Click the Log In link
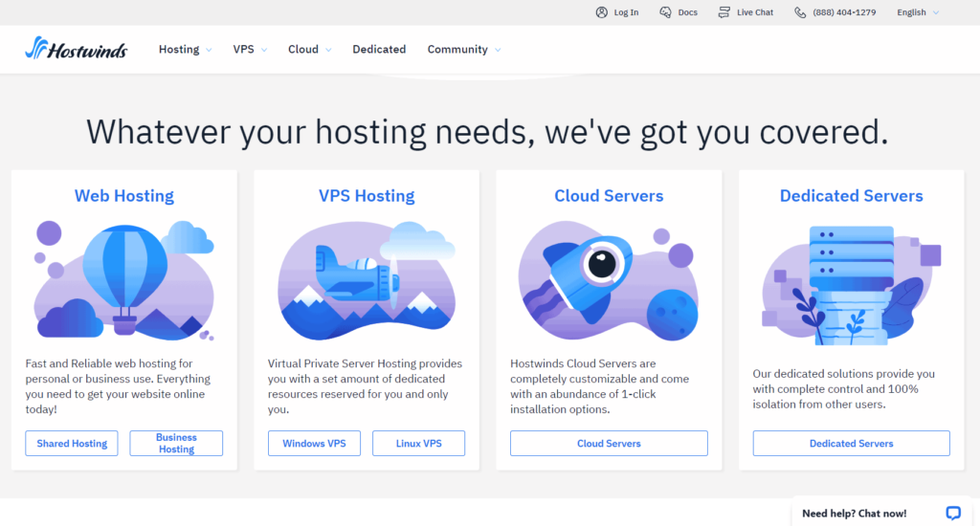 626,12
